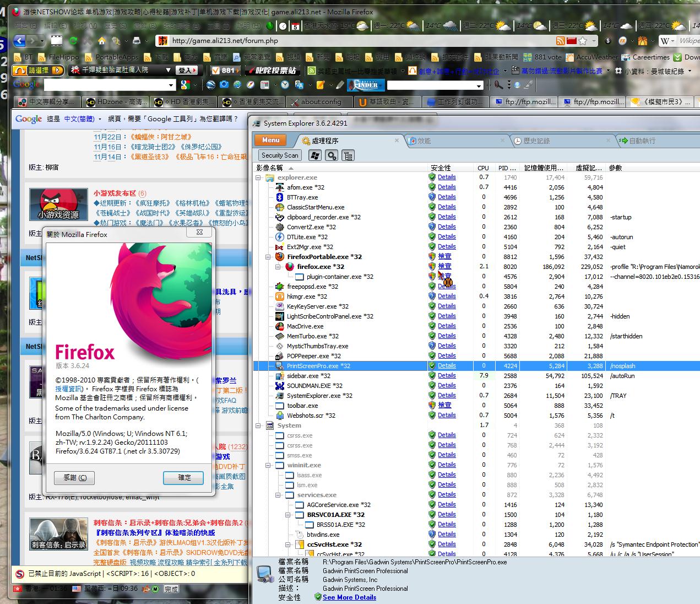Click the printer icon in Firefox toolbar

(x=136, y=41)
